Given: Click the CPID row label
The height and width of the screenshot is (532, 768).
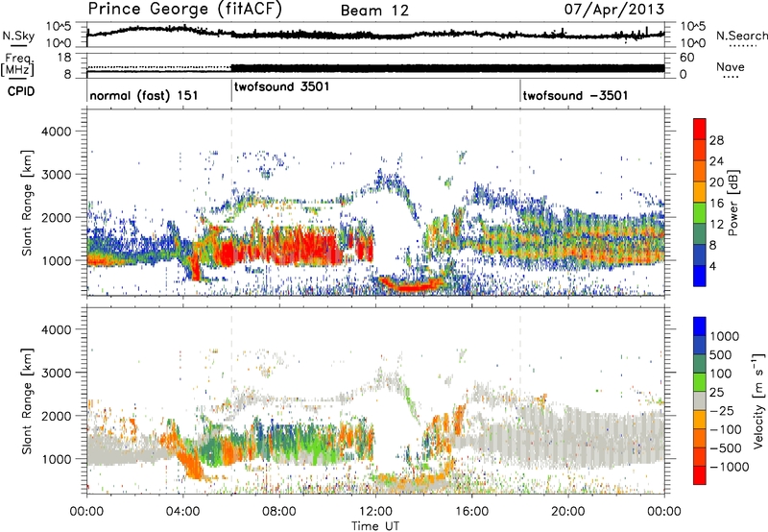Looking at the screenshot, I should point(21,91).
